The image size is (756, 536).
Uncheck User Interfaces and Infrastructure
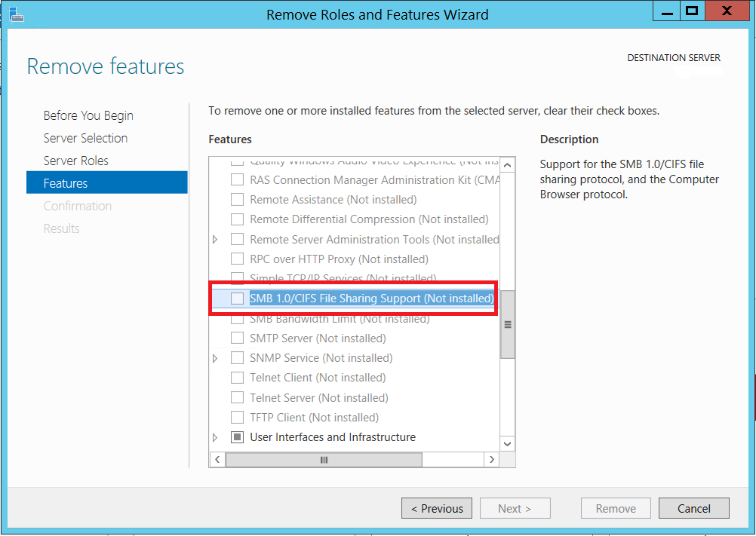[237, 436]
